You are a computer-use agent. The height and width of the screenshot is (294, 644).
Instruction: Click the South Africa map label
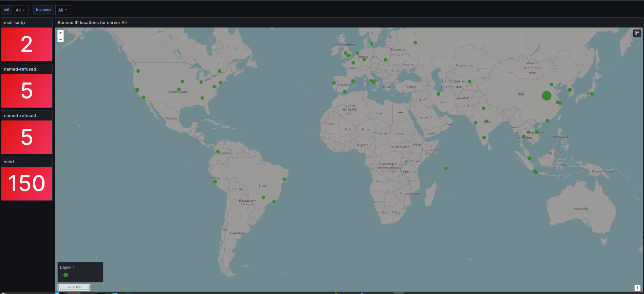point(391,213)
